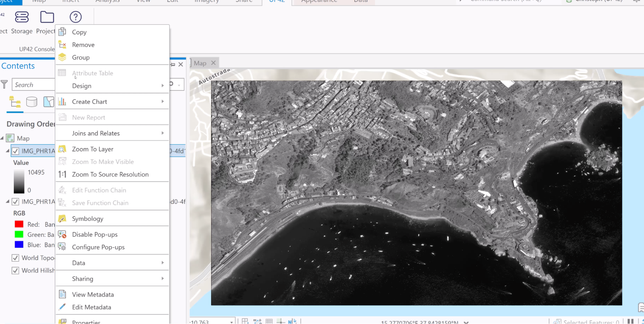Click the red band color swatch

[19, 224]
